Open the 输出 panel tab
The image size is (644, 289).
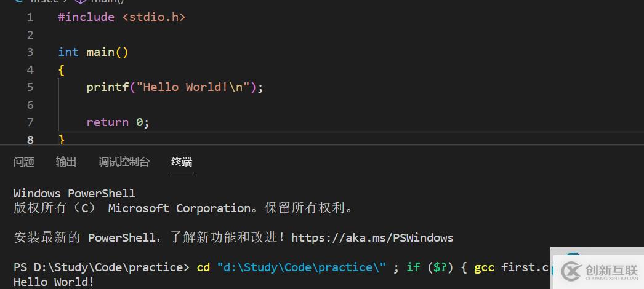click(x=66, y=162)
